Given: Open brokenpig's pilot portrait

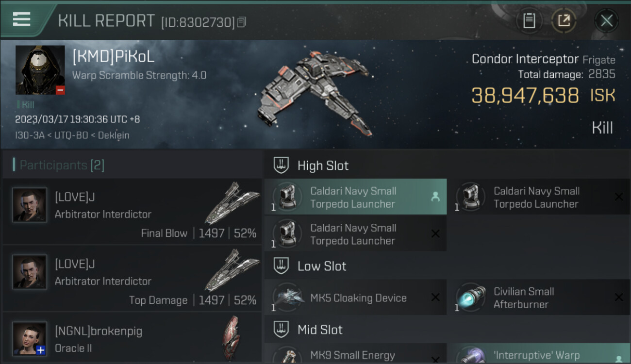Looking at the screenshot, I should (x=30, y=338).
